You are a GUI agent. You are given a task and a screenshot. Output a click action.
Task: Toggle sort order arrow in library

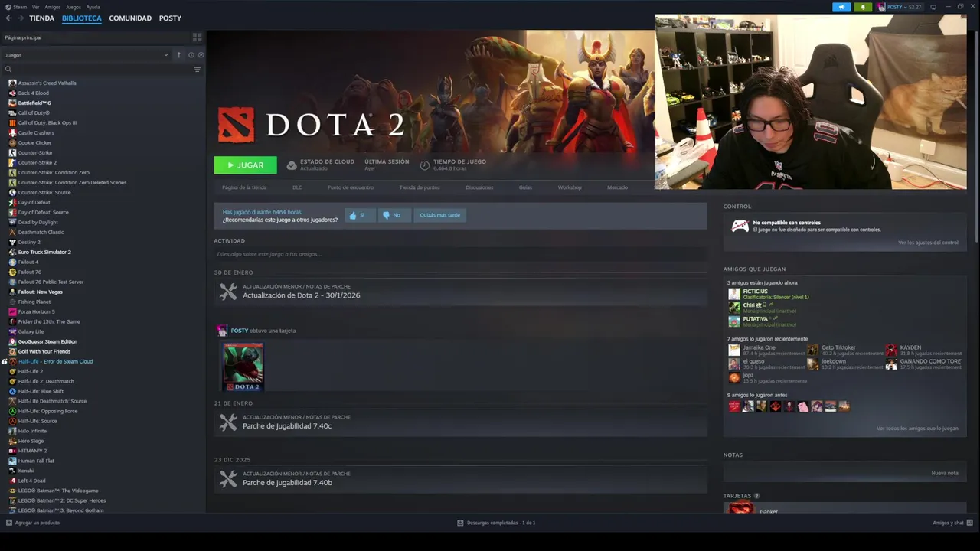tap(179, 55)
